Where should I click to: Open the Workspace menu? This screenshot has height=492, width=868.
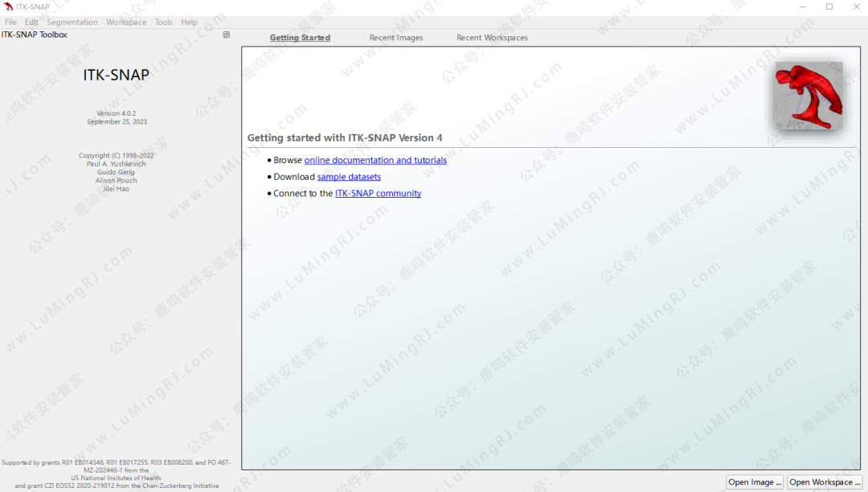pyautogui.click(x=126, y=23)
